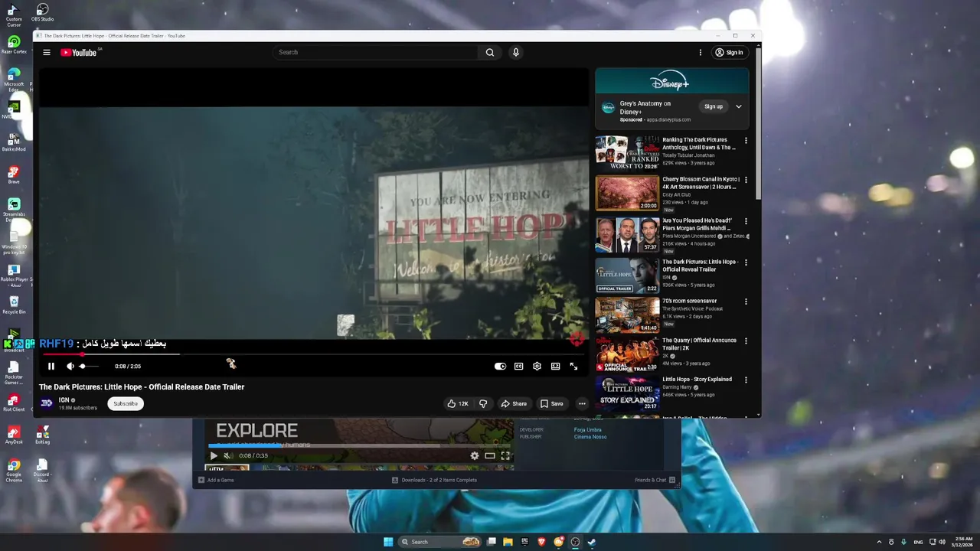Open The Quarry Official Announce Trailer title
The height and width of the screenshot is (551, 980).
click(x=699, y=344)
